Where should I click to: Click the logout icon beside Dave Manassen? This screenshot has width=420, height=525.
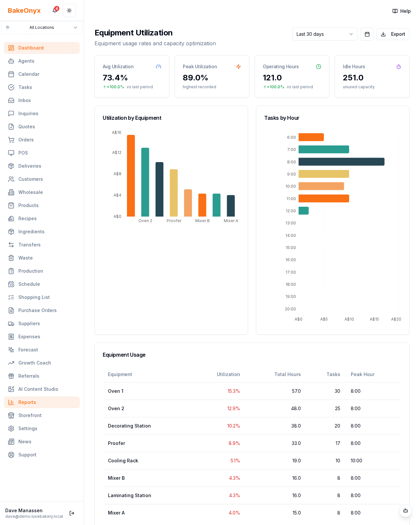(72, 513)
